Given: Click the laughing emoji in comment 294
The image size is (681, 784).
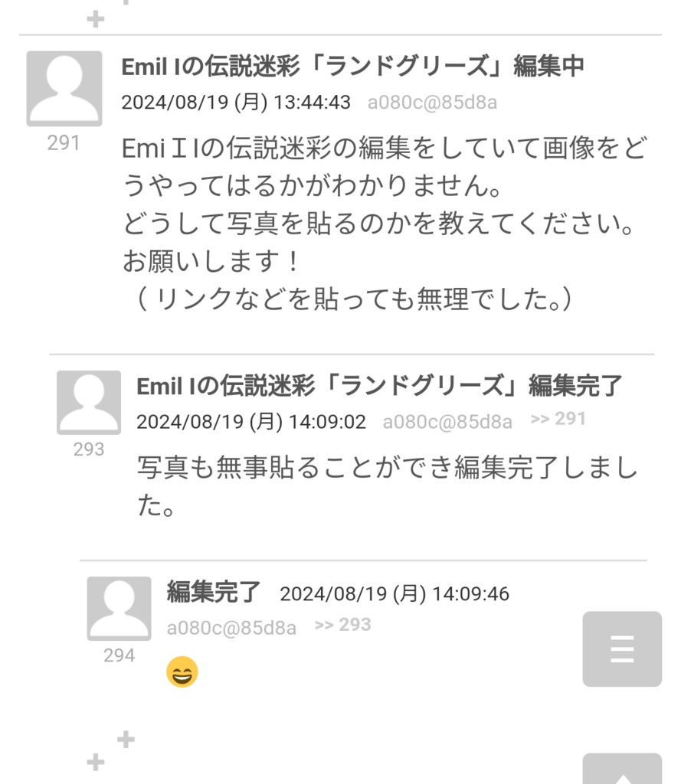Looking at the screenshot, I should (182, 671).
